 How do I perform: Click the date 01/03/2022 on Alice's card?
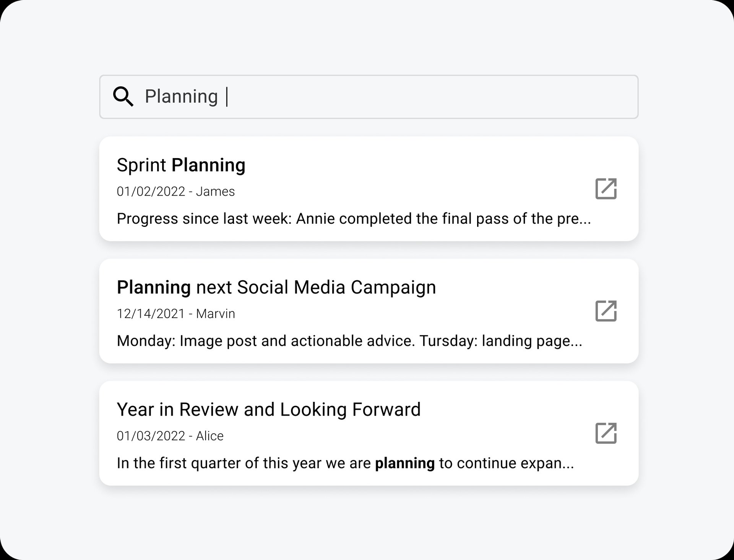click(151, 436)
